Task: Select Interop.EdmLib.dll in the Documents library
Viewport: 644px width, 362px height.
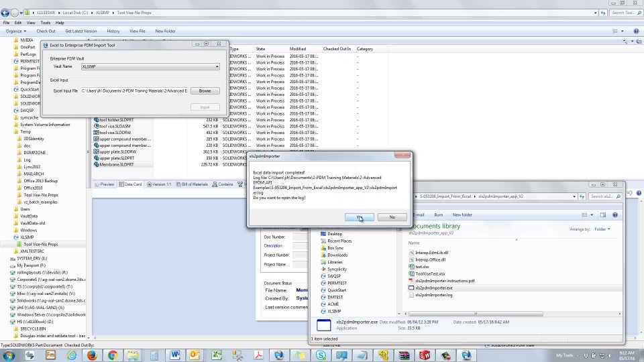Action: (431, 253)
